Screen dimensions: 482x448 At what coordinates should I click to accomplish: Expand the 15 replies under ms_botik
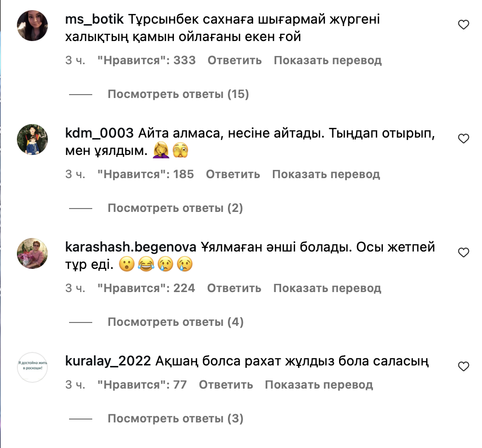(178, 94)
